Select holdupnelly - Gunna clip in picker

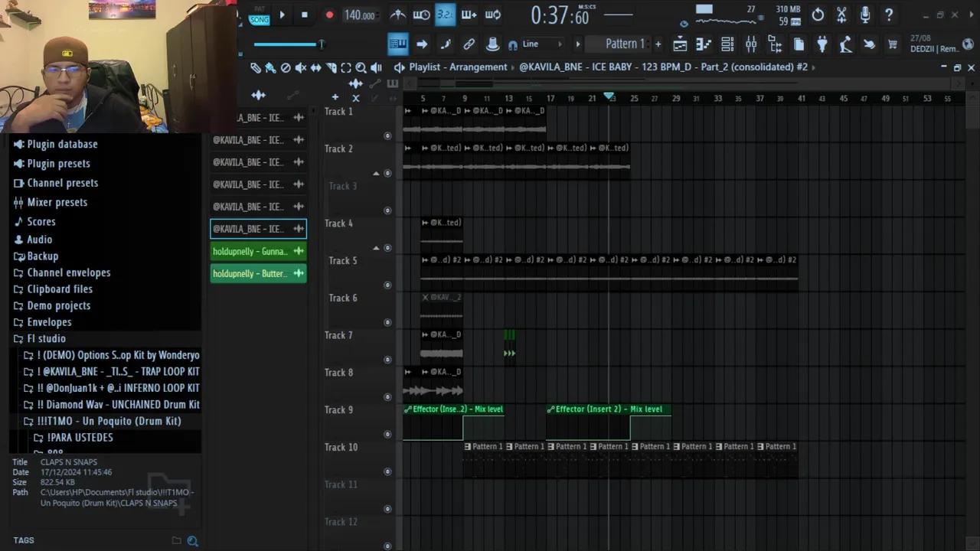coord(258,251)
